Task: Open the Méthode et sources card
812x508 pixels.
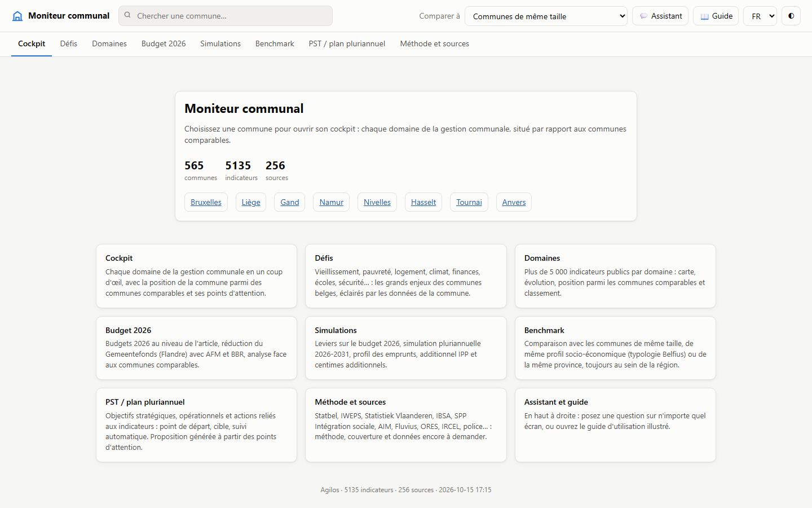Action: [x=406, y=425]
